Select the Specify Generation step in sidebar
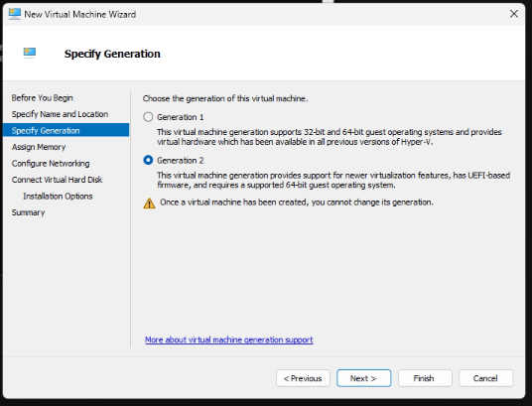The image size is (532, 406). click(x=66, y=130)
